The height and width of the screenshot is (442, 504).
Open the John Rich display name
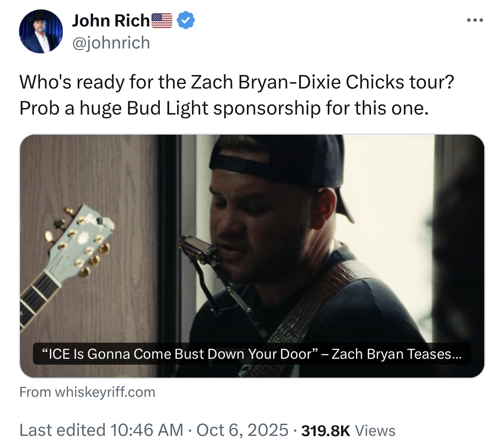click(111, 20)
